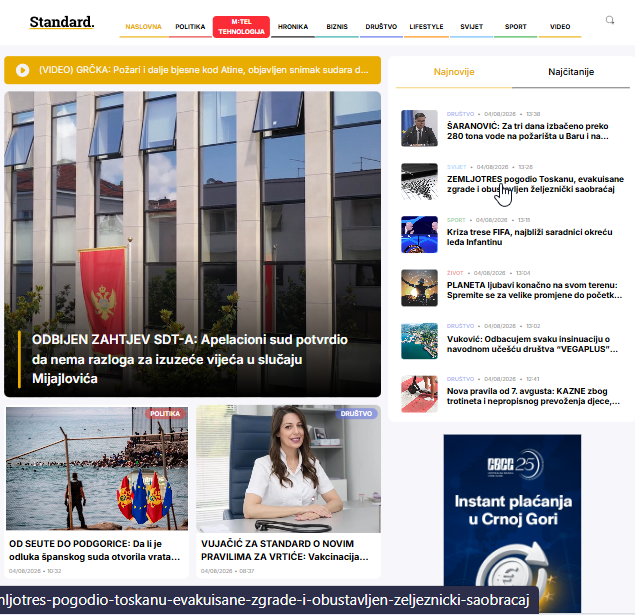The image size is (635, 615).
Task: Open the BIZNIS section
Action: [337, 27]
